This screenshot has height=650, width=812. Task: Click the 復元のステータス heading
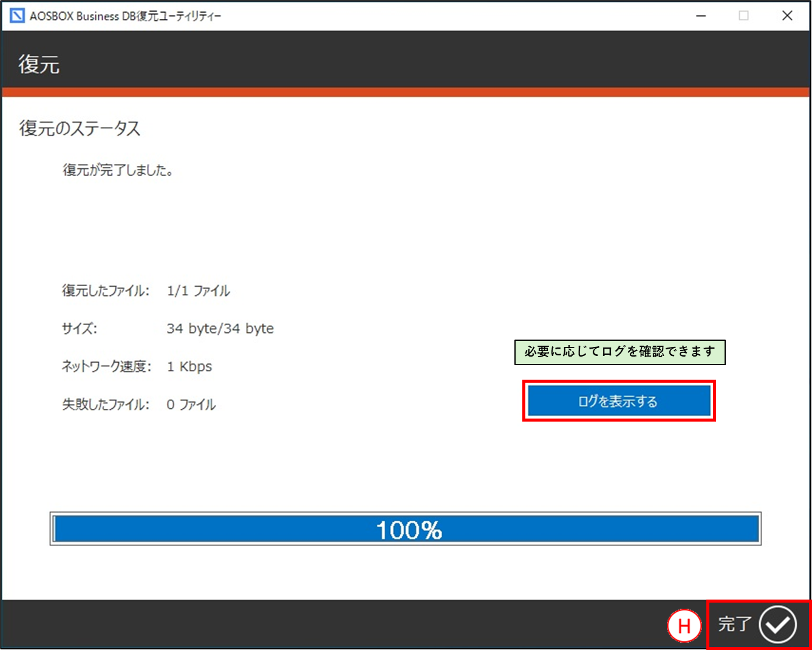(80, 128)
